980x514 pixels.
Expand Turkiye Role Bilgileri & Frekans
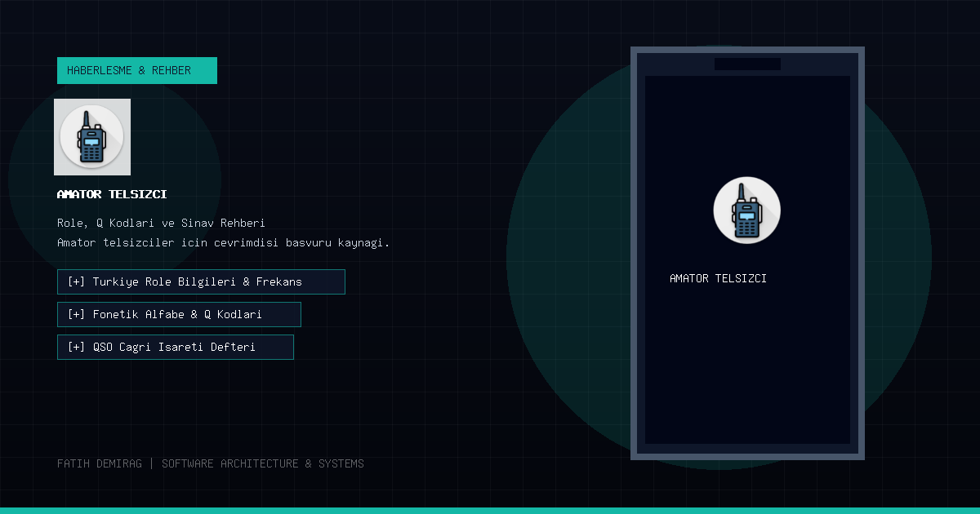pos(201,281)
